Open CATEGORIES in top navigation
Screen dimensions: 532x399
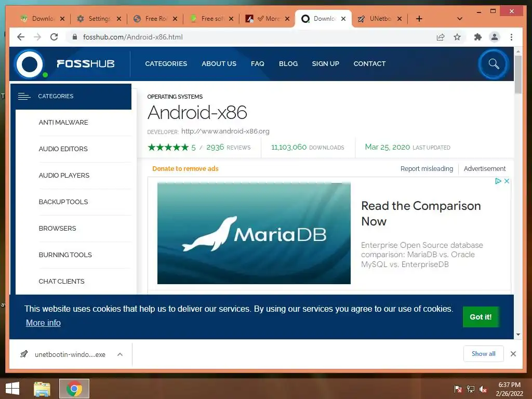pyautogui.click(x=166, y=64)
